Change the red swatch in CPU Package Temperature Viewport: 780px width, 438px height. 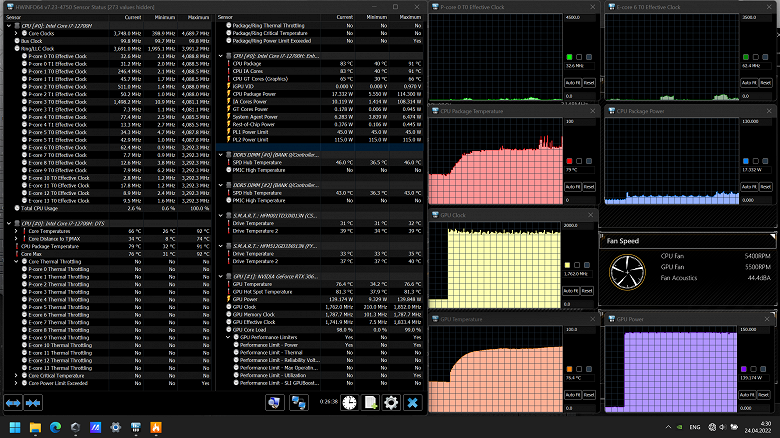tap(569, 161)
